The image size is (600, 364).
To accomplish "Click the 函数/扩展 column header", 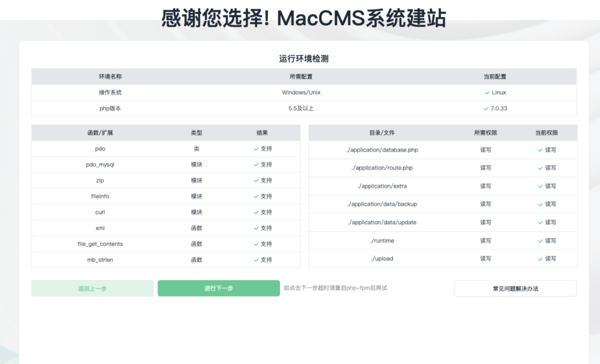I will 100,133.
